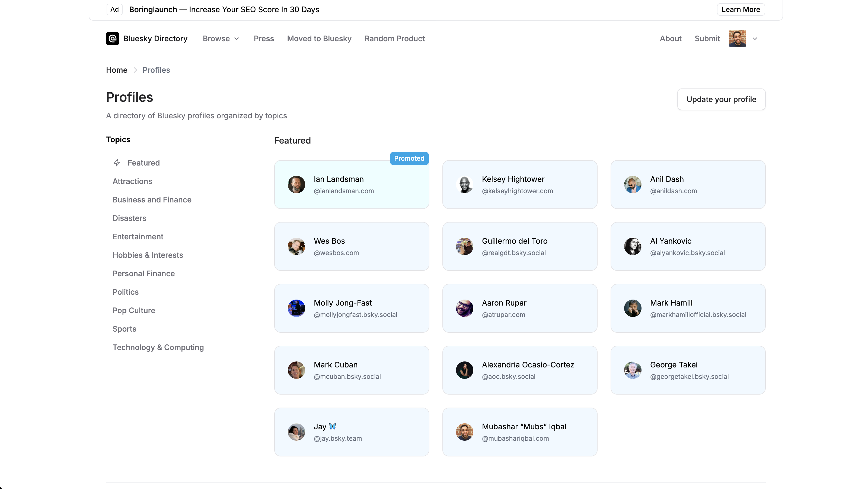Select the Pop Culture topic

[134, 310]
